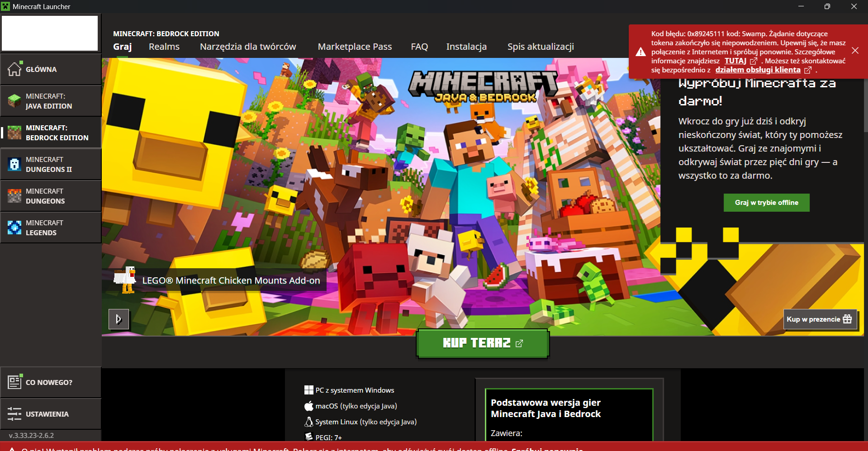Click the Apple logo beside macOS
This screenshot has height=451, width=868.
coord(309,406)
